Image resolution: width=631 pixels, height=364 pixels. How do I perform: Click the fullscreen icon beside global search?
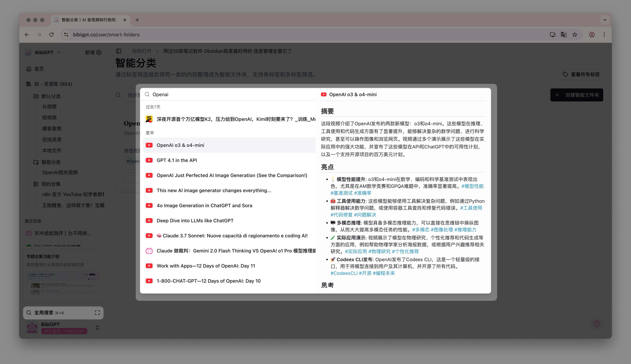click(x=97, y=312)
